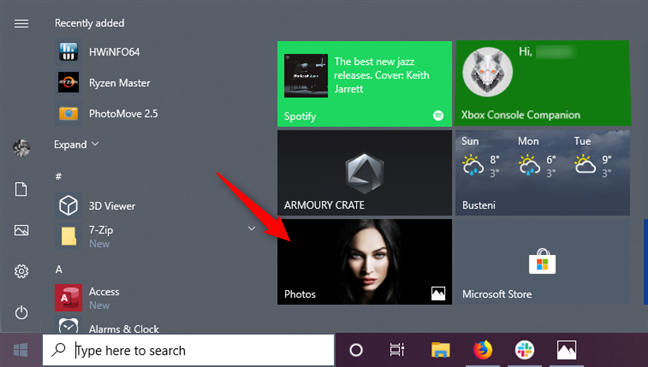The width and height of the screenshot is (648, 367).
Task: Open File Explorer from taskbar
Action: click(x=441, y=350)
